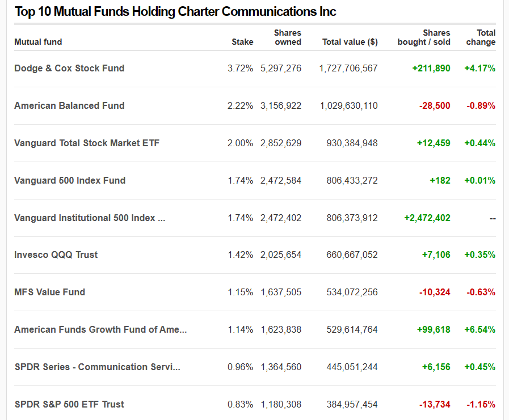Open Dodge & Cox Stock Fund link
Screen dimensions: 509x420
pyautogui.click(x=69, y=69)
